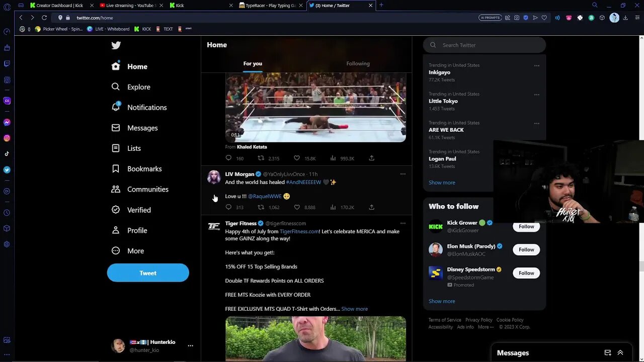
Task: Retweet the wrestling video tweet
Action: point(261,158)
